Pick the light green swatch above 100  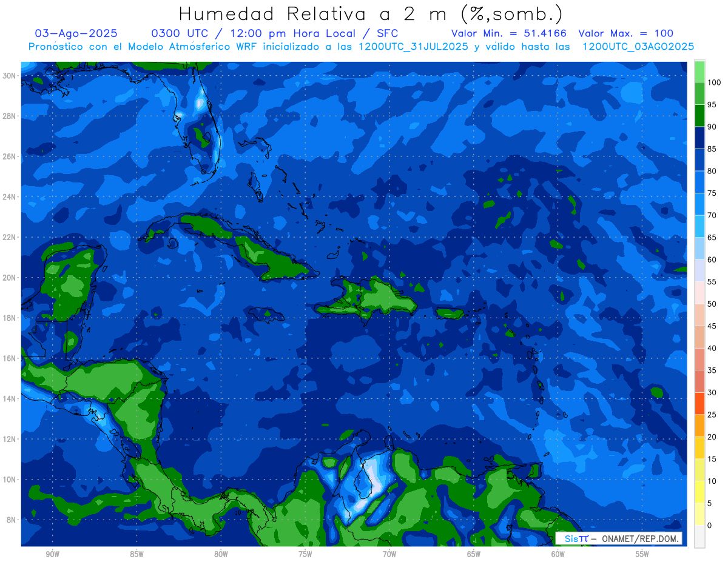699,72
